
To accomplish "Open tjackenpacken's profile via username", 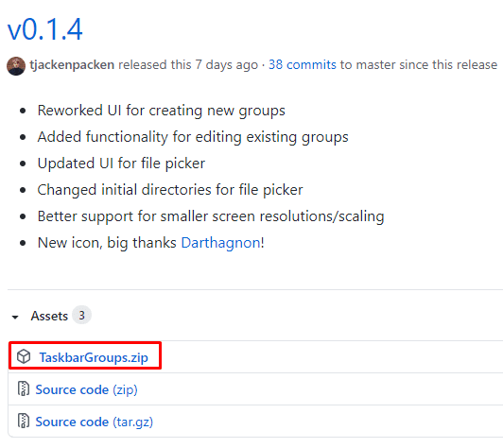I will tap(72, 65).
